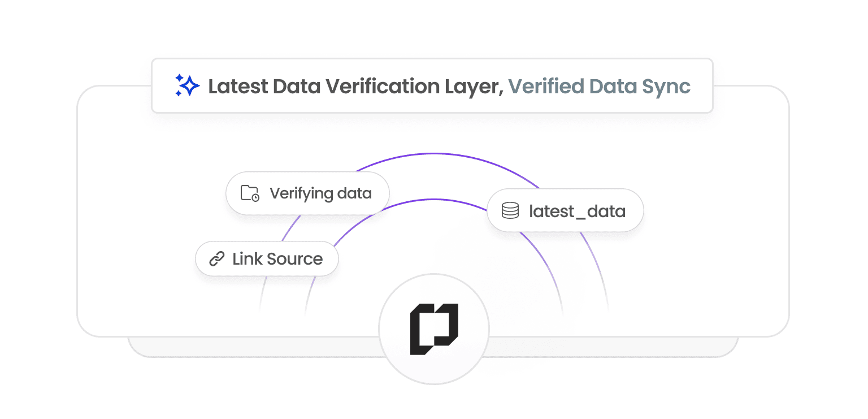Image resolution: width=868 pixels, height=419 pixels.
Task: Click the outer purple arc at its top
Action: pyautogui.click(x=433, y=153)
